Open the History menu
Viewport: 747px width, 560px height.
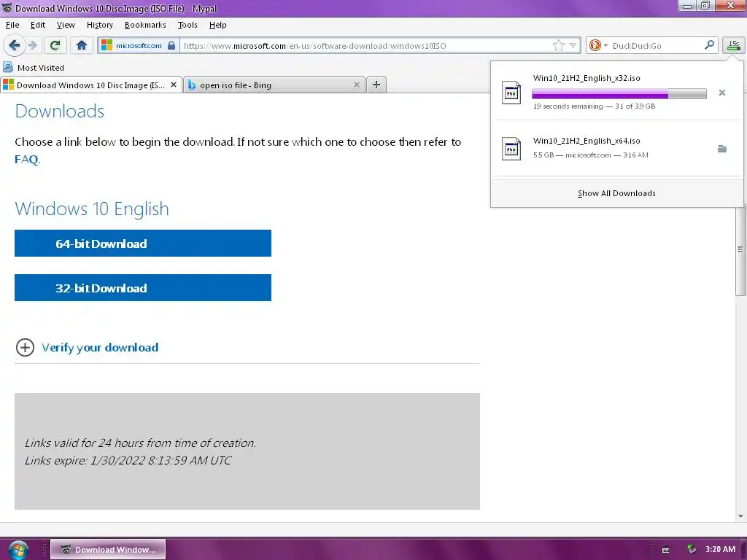(99, 25)
